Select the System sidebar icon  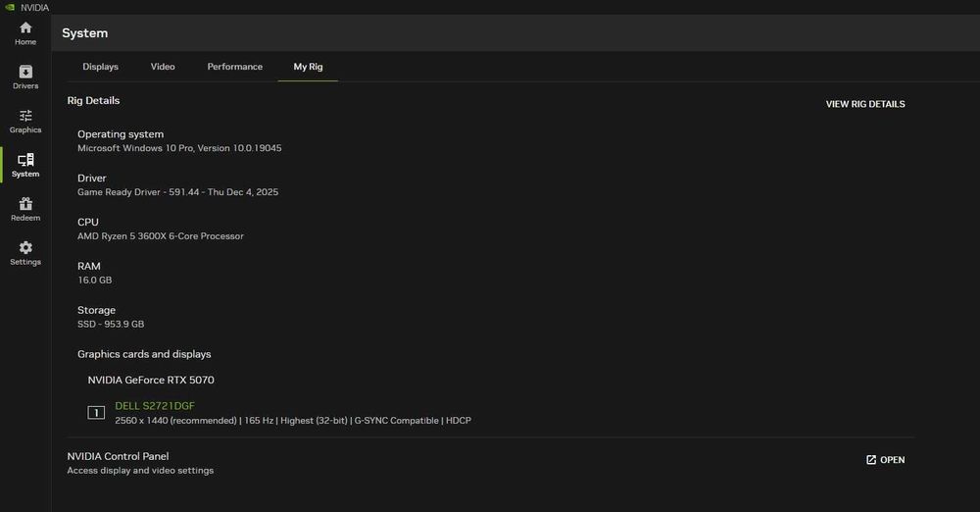pyautogui.click(x=25, y=165)
